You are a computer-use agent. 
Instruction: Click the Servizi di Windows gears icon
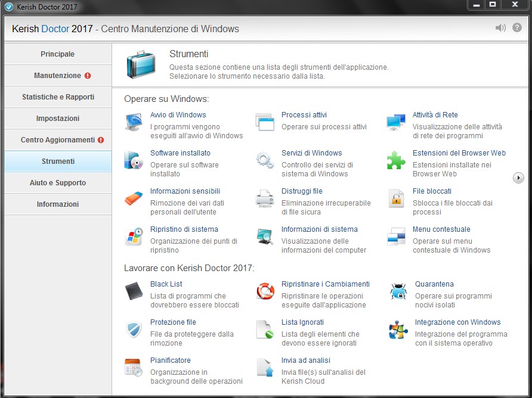coord(265,160)
